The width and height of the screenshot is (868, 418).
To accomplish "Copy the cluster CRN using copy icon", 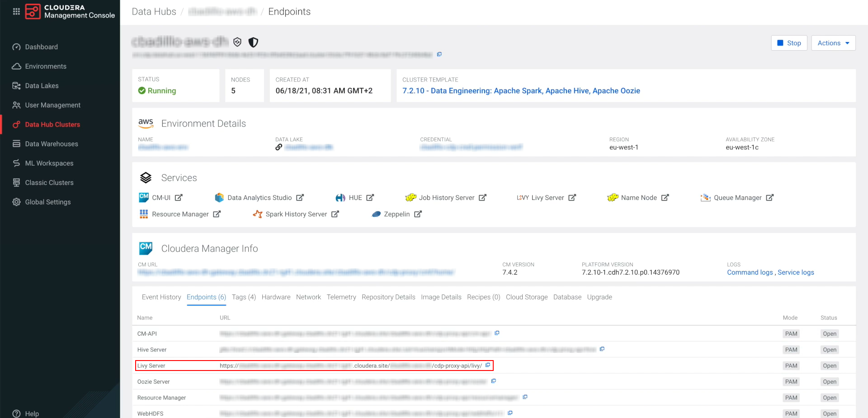I will coord(439,54).
